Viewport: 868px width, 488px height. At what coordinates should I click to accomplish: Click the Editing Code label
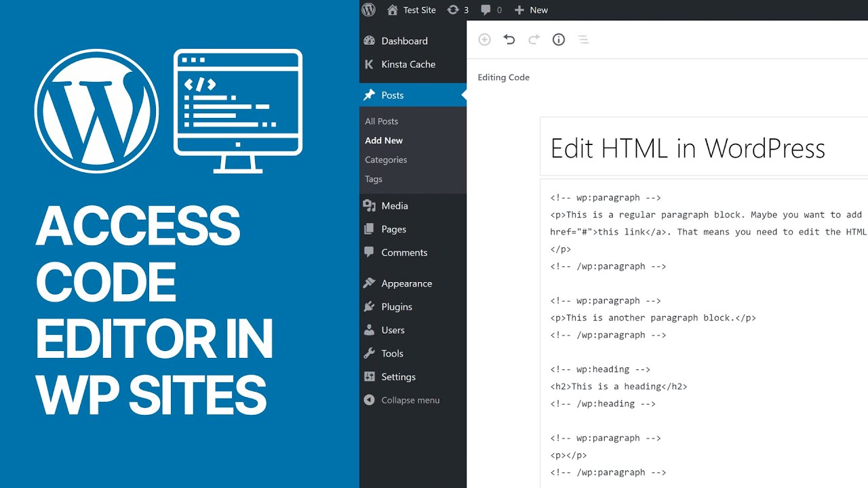[x=503, y=77]
